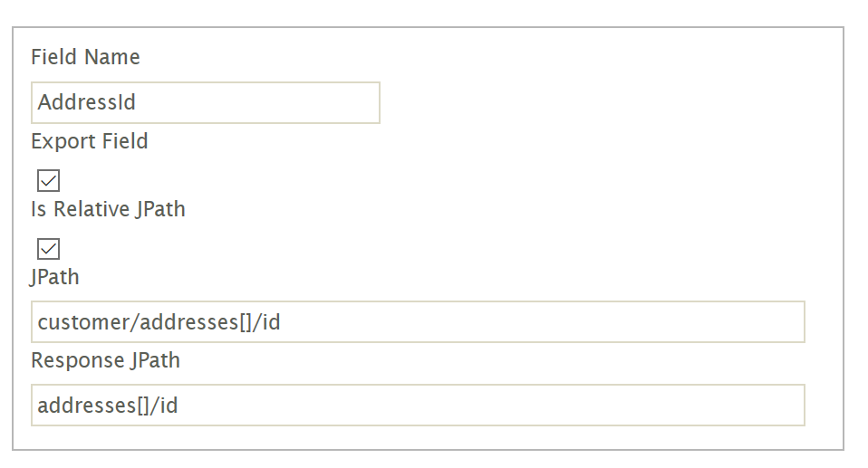Toggle the Export Field checkbox
Screen dimensions: 868x468
(49, 181)
